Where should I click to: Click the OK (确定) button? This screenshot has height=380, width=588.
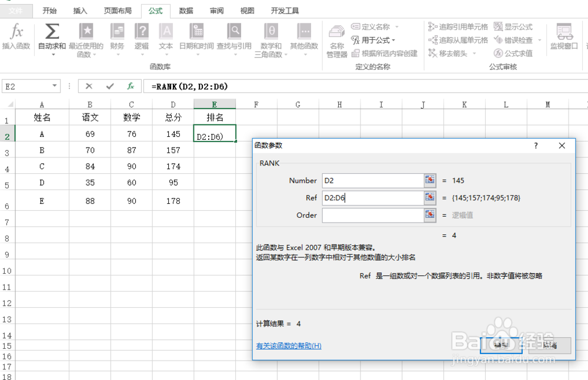501,345
